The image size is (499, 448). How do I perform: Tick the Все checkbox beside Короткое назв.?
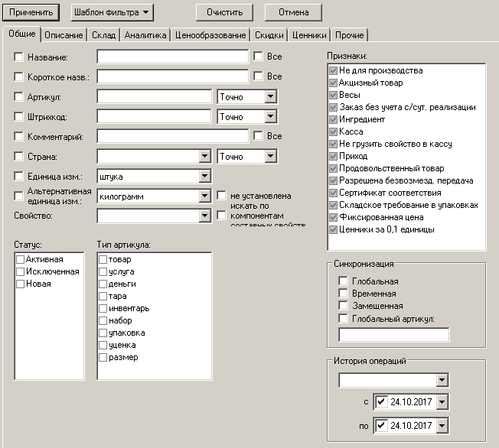tap(258, 76)
